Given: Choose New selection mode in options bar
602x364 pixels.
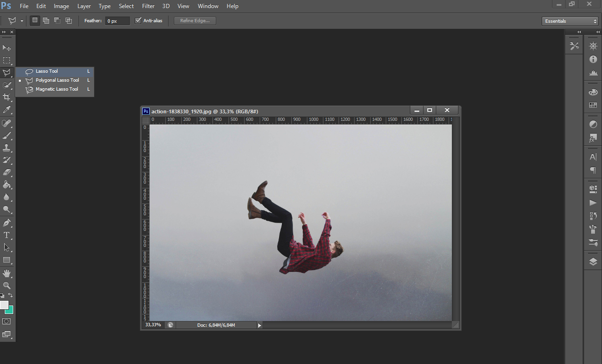Looking at the screenshot, I should [35, 20].
